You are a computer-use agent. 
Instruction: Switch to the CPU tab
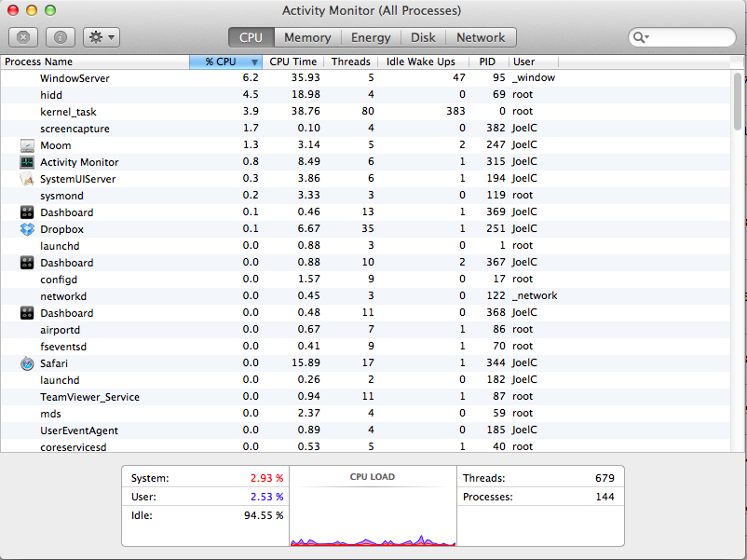coord(251,37)
